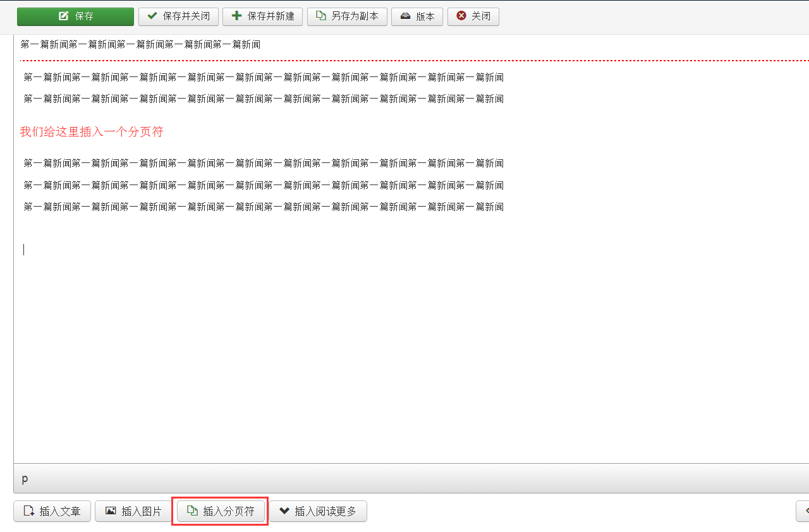The image size is (809, 532).
Task: Click the page icon on 插入分页符
Action: point(192,511)
